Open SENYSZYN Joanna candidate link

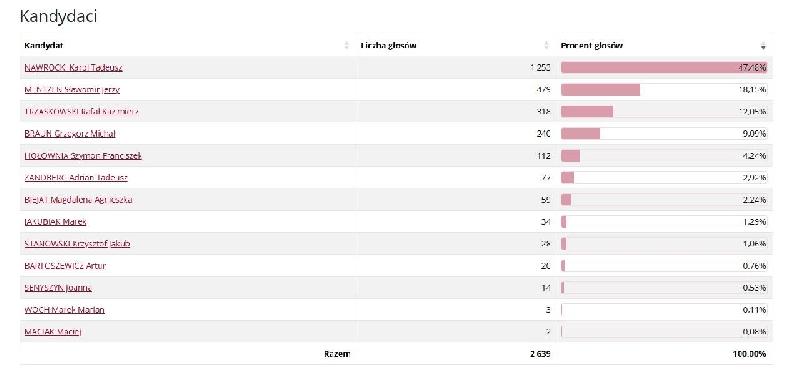tap(58, 288)
